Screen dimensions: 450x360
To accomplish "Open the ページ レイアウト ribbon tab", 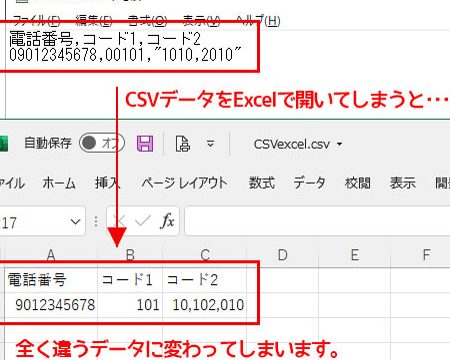I will pos(184,183).
